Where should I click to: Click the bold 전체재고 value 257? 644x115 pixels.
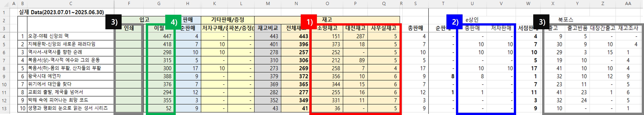[x=296, y=52]
